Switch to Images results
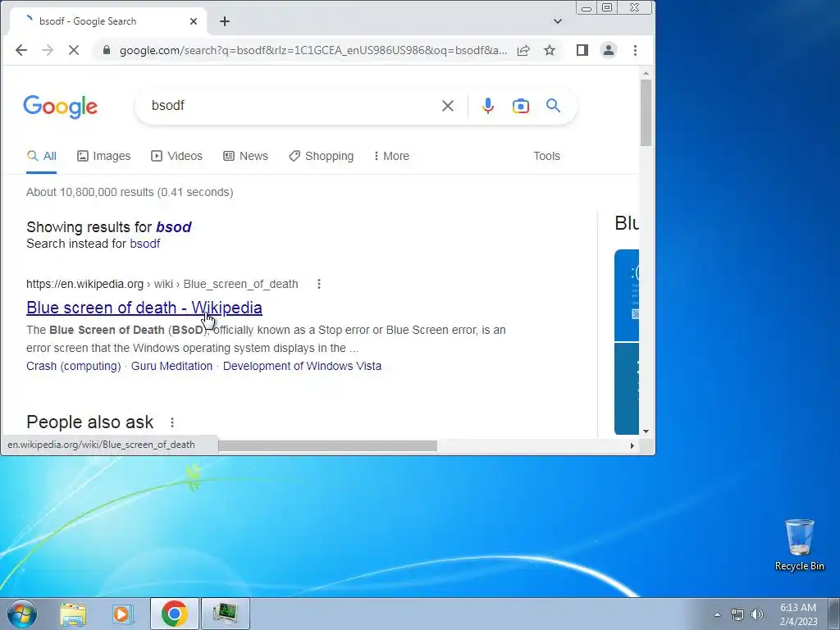 (x=104, y=156)
